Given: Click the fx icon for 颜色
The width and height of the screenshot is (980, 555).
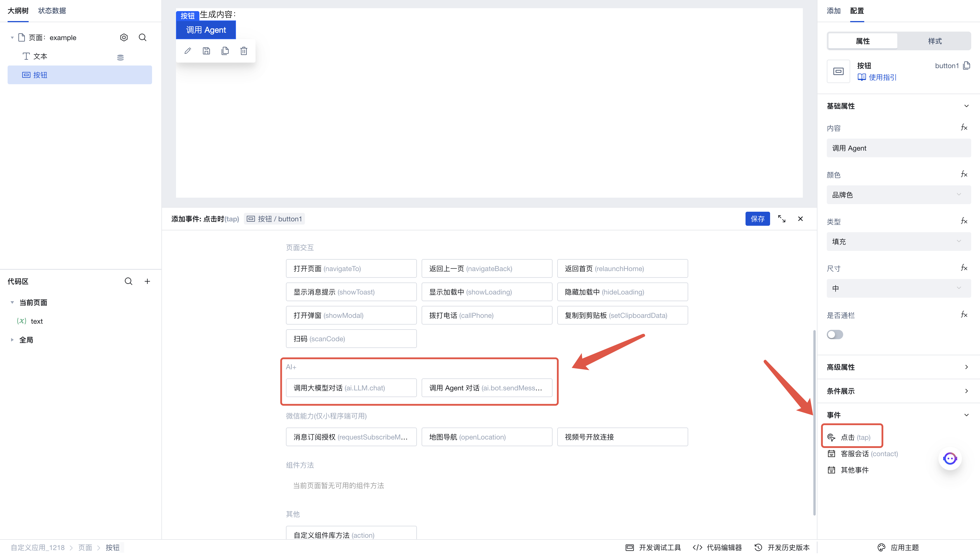Looking at the screenshot, I should [x=964, y=174].
